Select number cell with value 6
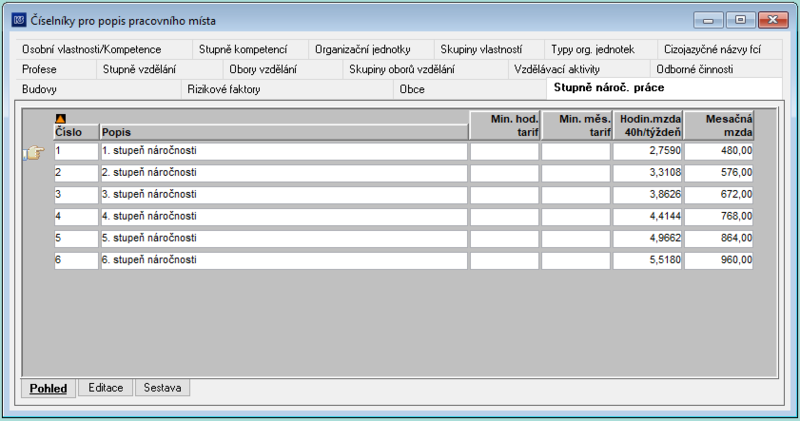 click(76, 260)
